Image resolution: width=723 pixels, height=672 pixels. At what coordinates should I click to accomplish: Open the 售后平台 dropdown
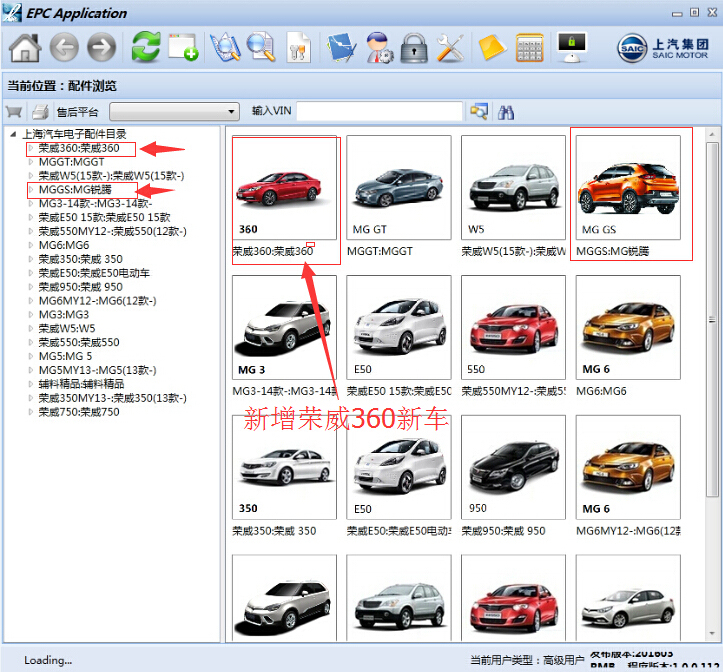coord(174,112)
